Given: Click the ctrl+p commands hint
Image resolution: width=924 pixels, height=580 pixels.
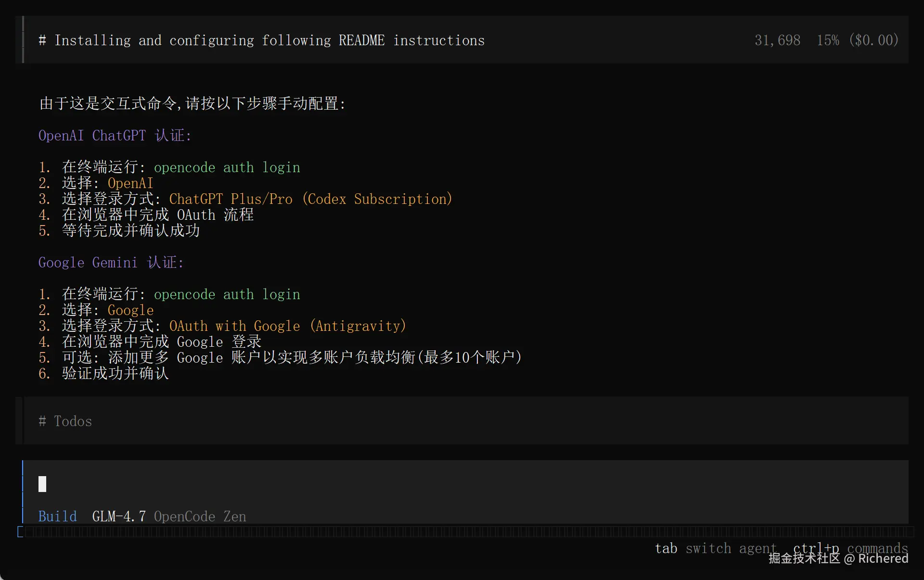Looking at the screenshot, I should [850, 548].
